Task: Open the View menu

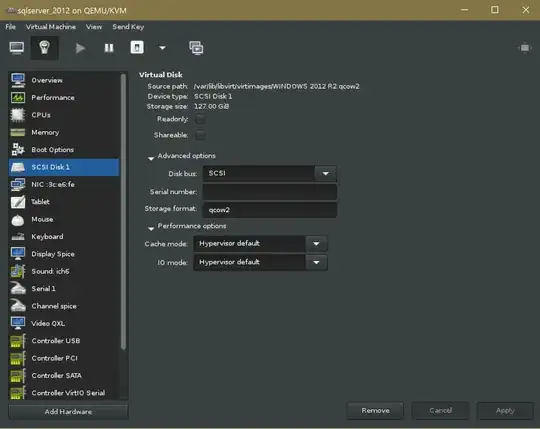Action: click(x=94, y=27)
